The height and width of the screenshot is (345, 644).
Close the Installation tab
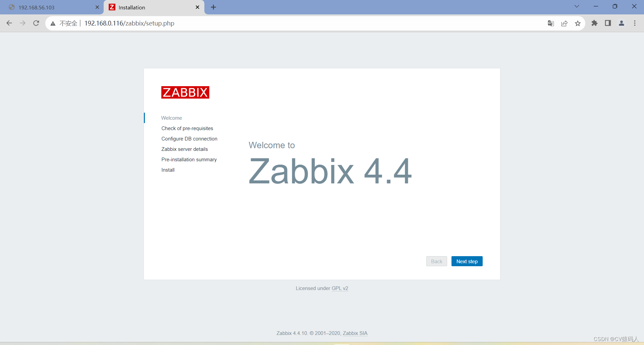[x=198, y=7]
